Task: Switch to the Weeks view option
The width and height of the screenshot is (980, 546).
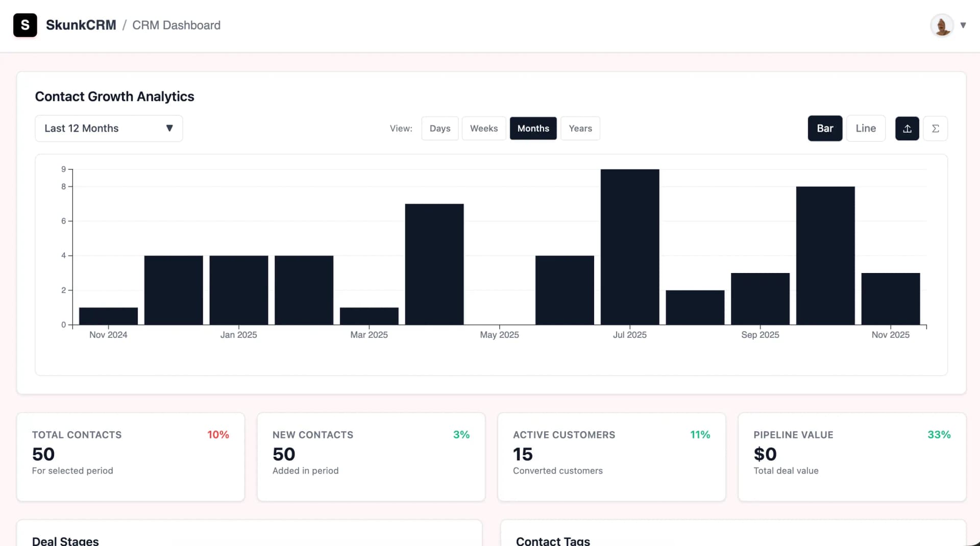Action: 483,128
